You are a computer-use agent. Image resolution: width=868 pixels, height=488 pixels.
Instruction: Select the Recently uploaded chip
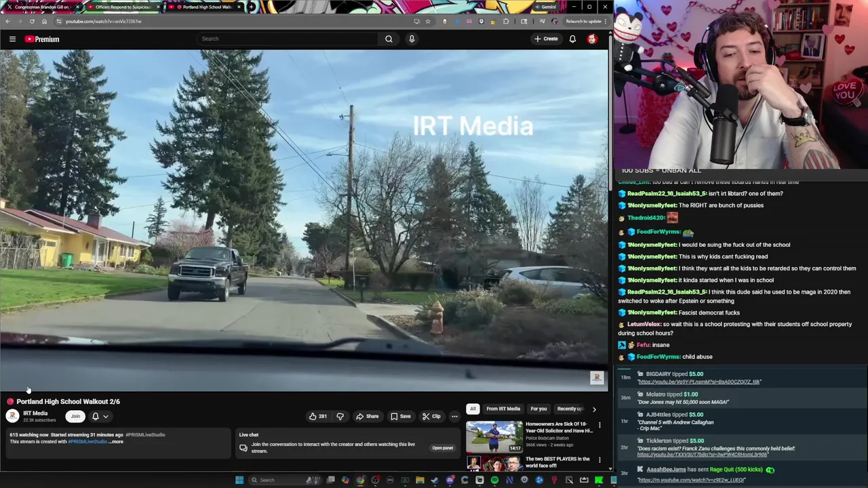570,409
